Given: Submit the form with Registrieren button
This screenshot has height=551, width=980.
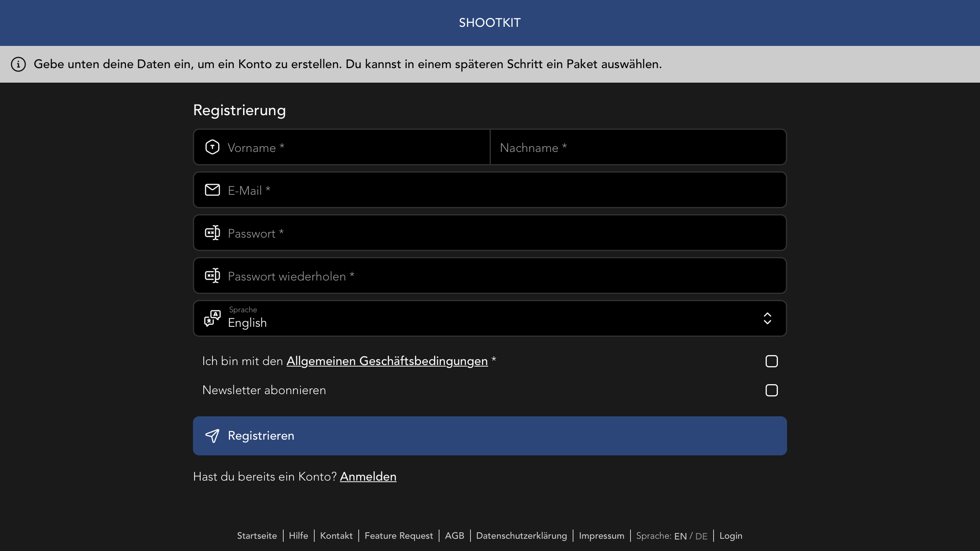Looking at the screenshot, I should coord(490,436).
